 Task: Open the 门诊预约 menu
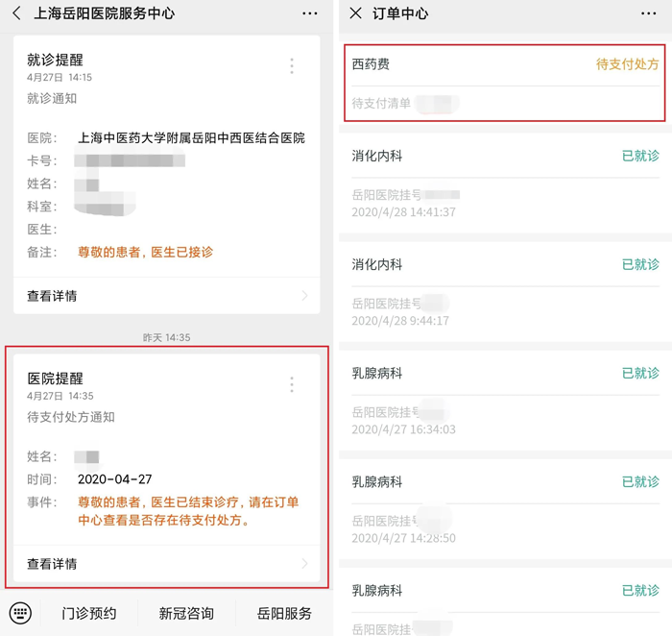point(89,613)
